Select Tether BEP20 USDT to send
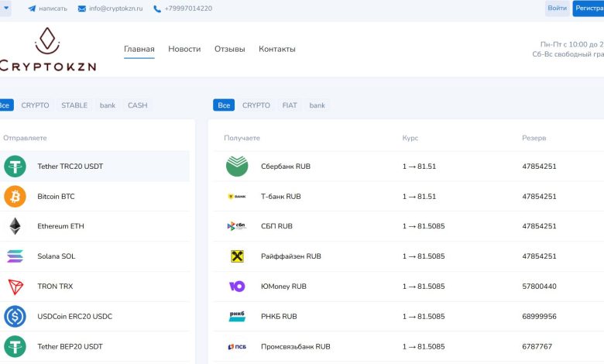 (x=94, y=346)
